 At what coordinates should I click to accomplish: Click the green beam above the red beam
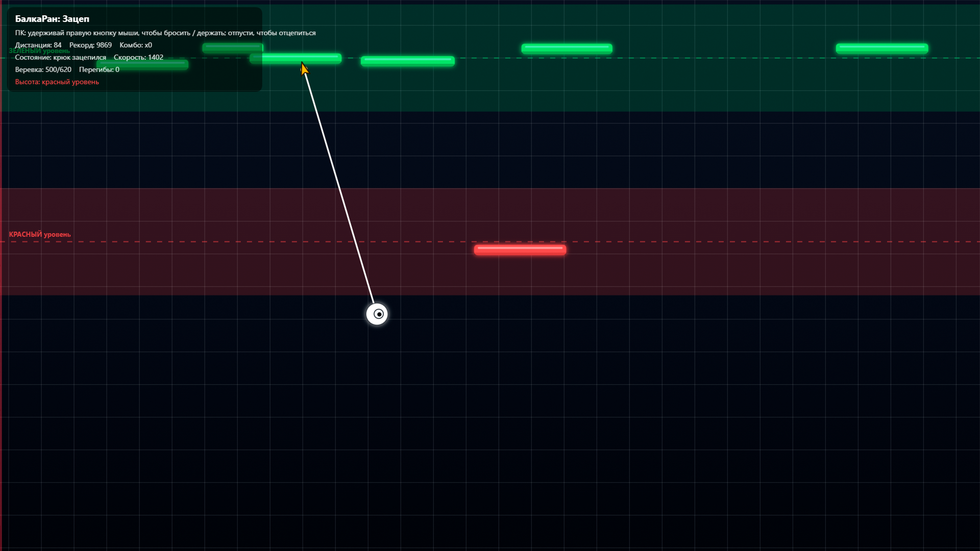(x=567, y=48)
